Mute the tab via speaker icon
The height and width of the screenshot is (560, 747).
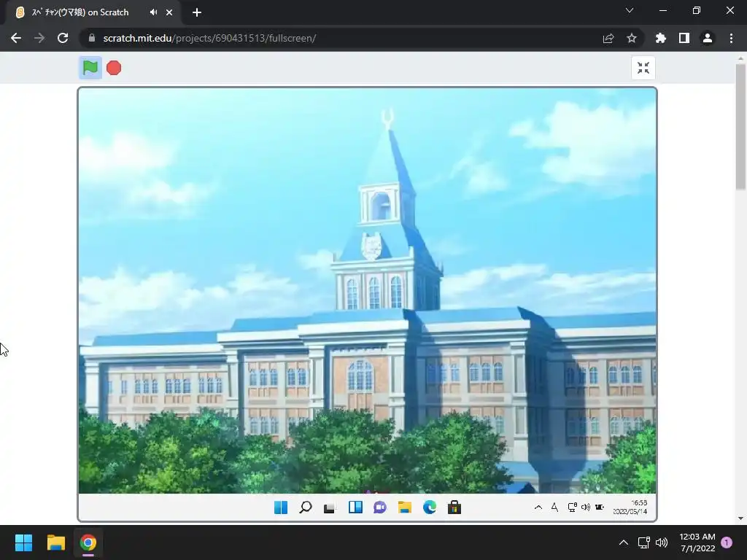[x=153, y=12]
